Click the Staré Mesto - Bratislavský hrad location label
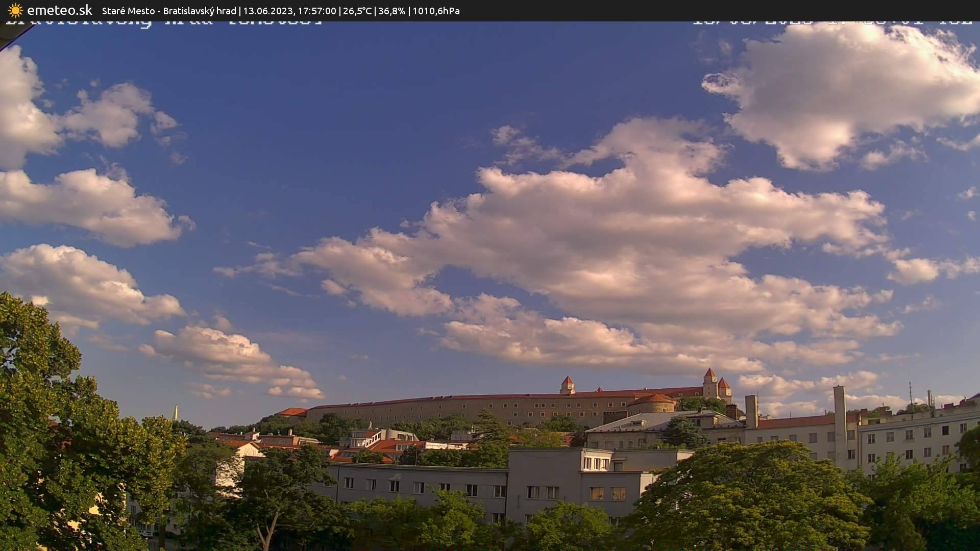The image size is (980, 551). tap(169, 11)
